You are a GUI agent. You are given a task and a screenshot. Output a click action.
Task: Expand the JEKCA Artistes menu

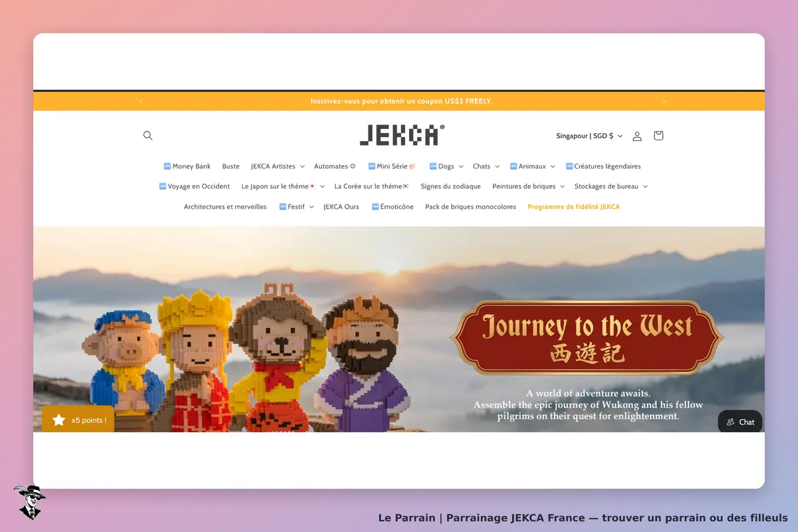[277, 166]
